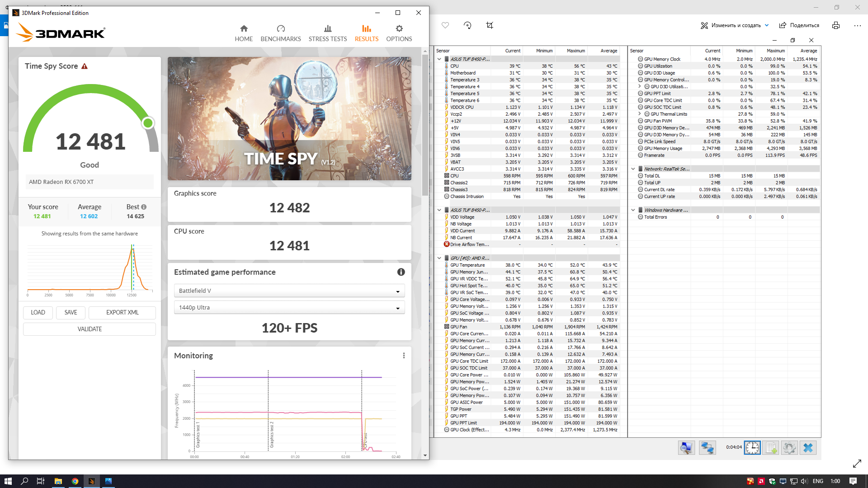Click the estimated game performance info icon
Image resolution: width=868 pixels, height=488 pixels.
coord(401,272)
